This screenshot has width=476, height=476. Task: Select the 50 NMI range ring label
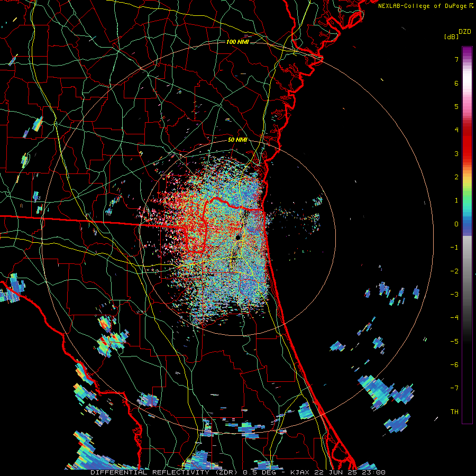[237, 140]
